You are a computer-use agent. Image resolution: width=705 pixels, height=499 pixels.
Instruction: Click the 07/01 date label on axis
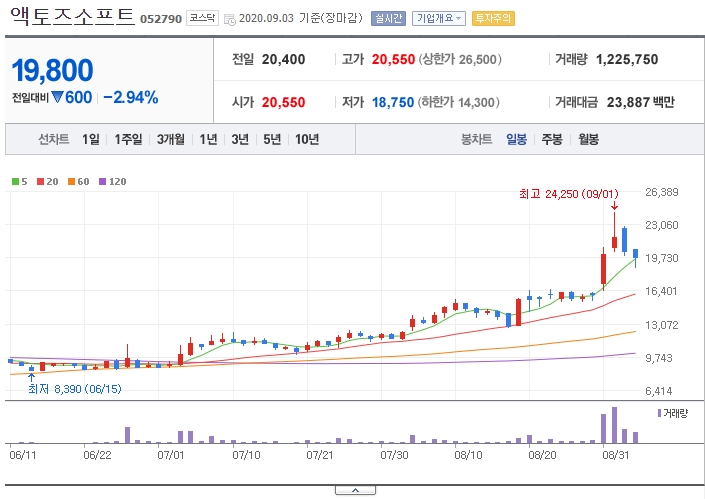[x=171, y=455]
